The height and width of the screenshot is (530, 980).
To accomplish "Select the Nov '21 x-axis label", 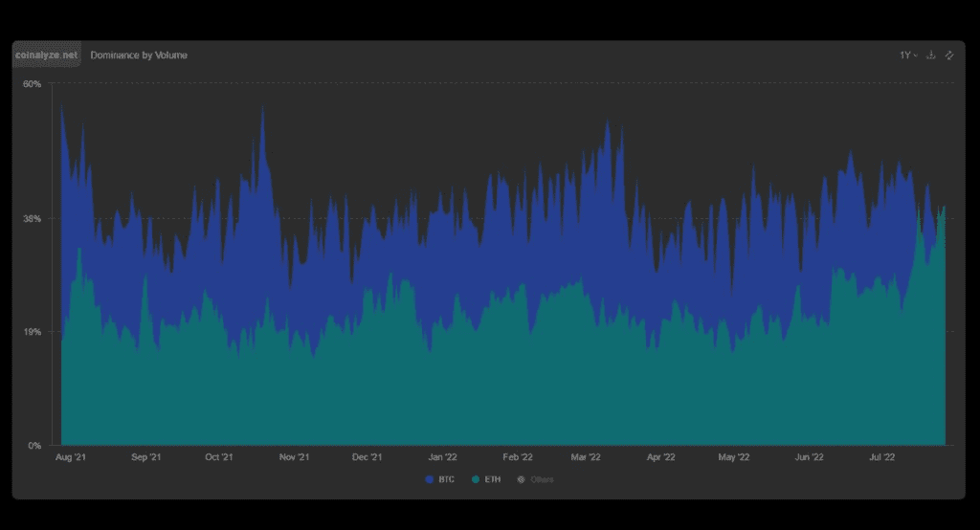I will pyautogui.click(x=294, y=457).
